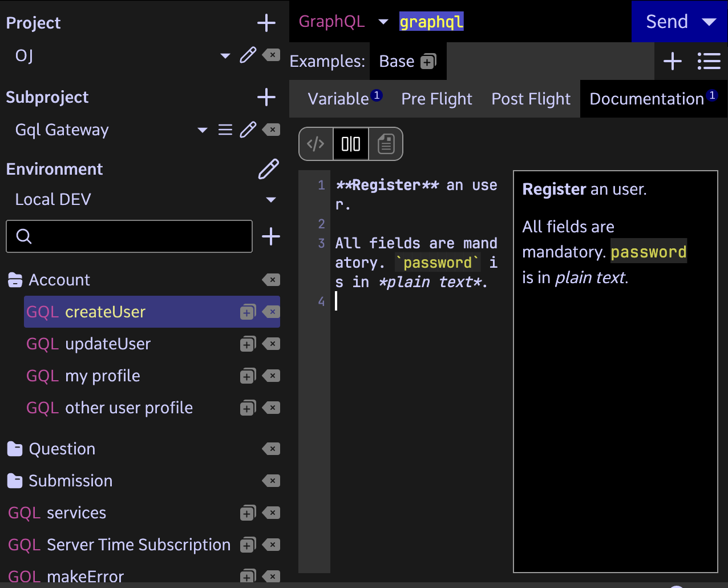Select the my profile request

103,376
